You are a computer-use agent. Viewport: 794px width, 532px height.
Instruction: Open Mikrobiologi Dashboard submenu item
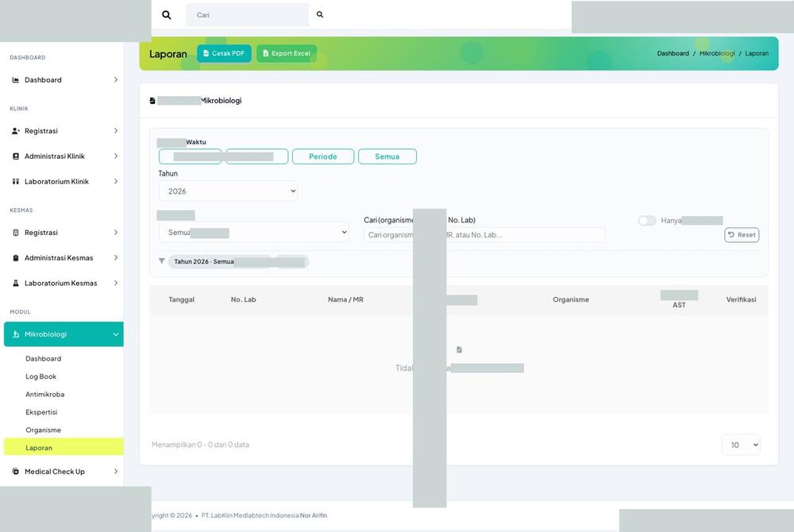[44, 359]
